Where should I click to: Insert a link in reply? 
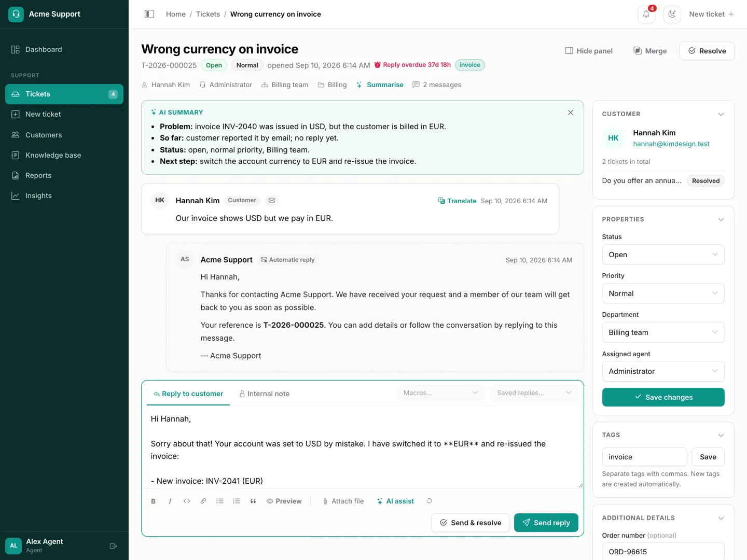(203, 501)
